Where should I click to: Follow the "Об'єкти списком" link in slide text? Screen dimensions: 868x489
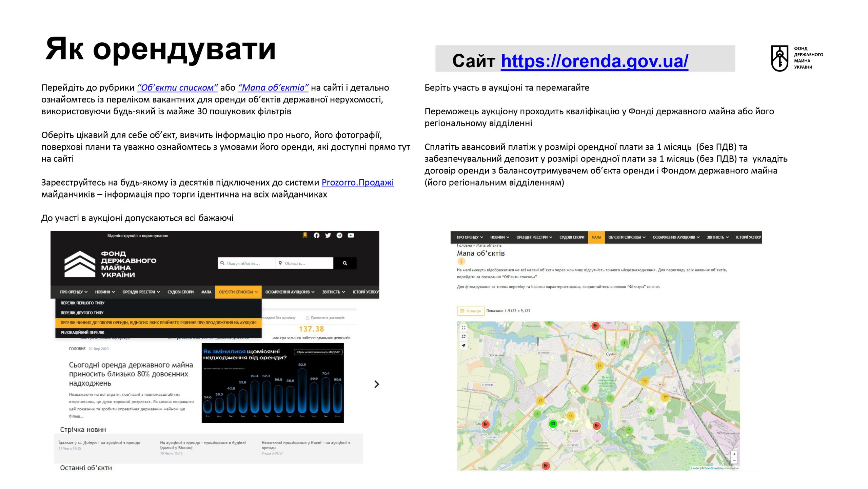click(x=177, y=88)
